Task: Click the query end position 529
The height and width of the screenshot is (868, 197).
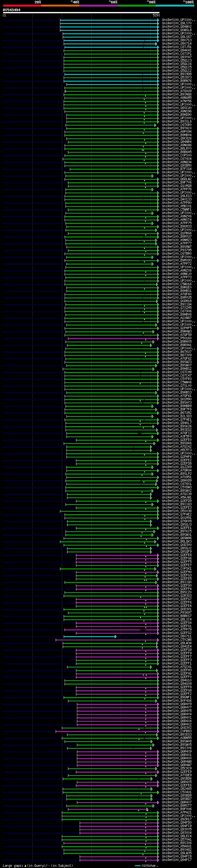Action: tap(155, 15)
